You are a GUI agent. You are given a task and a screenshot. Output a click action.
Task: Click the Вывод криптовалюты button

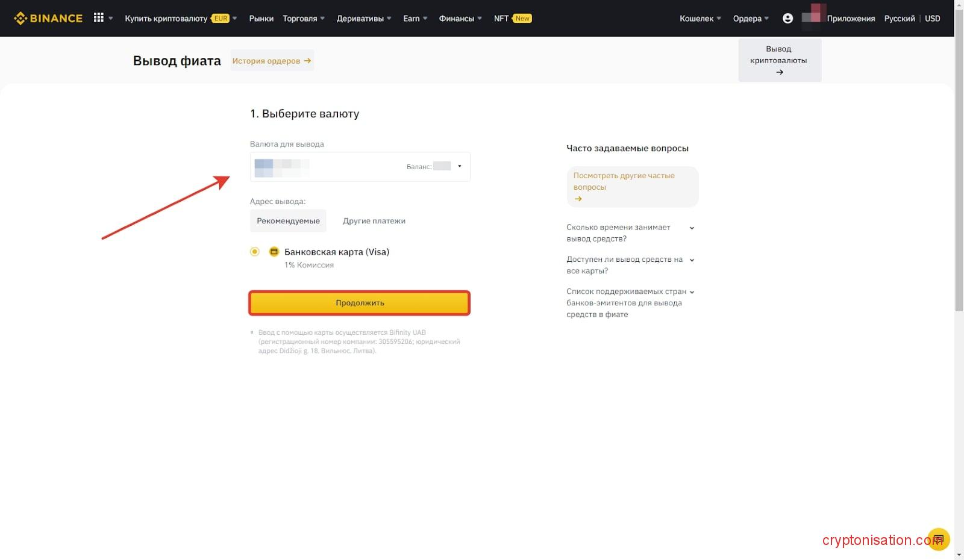[780, 60]
